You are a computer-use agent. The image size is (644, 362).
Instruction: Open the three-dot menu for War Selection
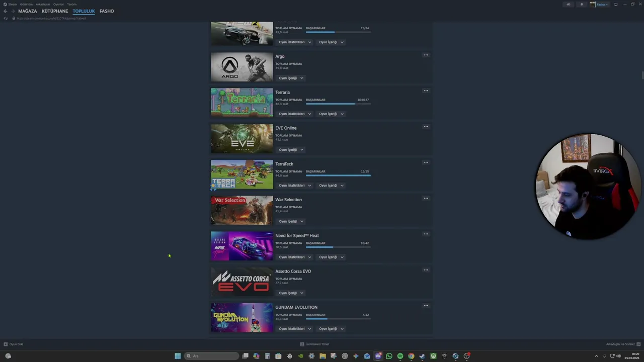[x=426, y=198]
